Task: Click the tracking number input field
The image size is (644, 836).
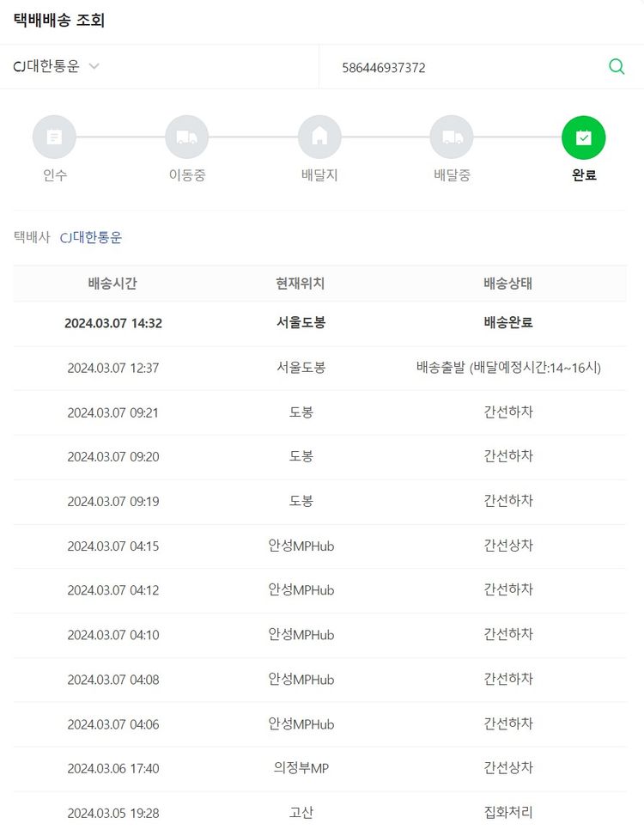Action: tap(464, 67)
